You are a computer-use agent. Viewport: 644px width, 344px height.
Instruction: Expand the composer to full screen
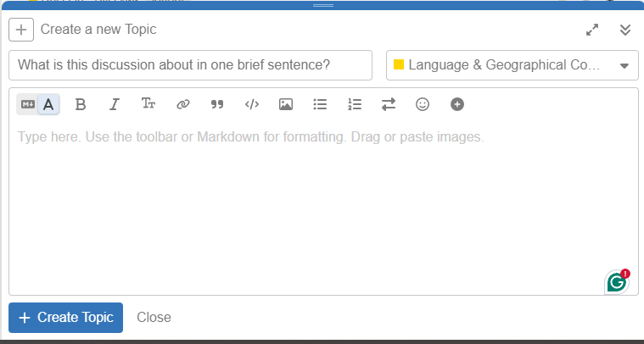coord(592,30)
